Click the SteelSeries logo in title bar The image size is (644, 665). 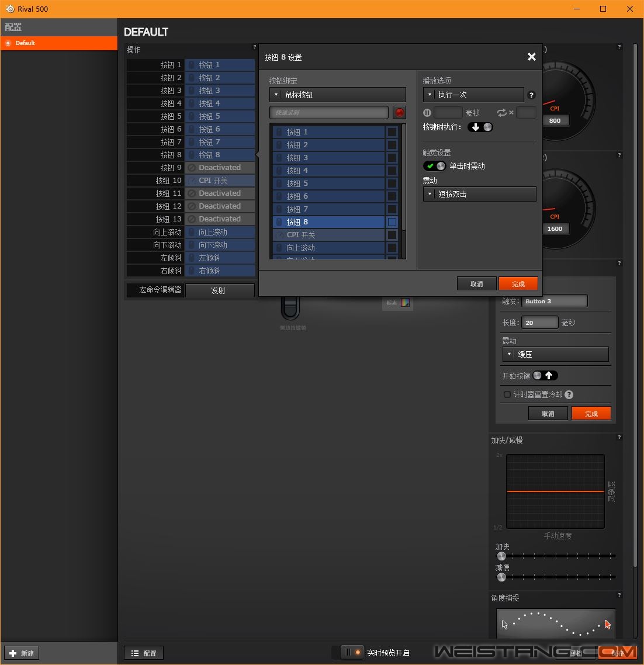click(10, 9)
